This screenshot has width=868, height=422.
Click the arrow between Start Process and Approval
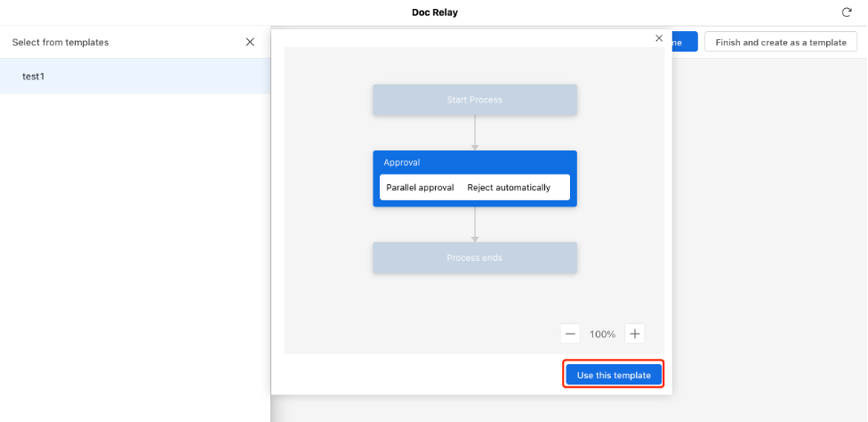[475, 133]
